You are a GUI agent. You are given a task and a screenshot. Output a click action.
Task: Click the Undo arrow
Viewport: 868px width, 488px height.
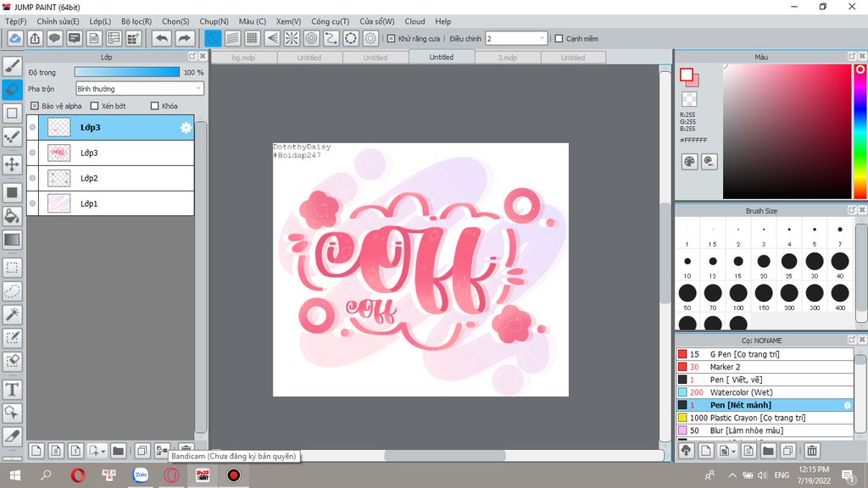[162, 39]
